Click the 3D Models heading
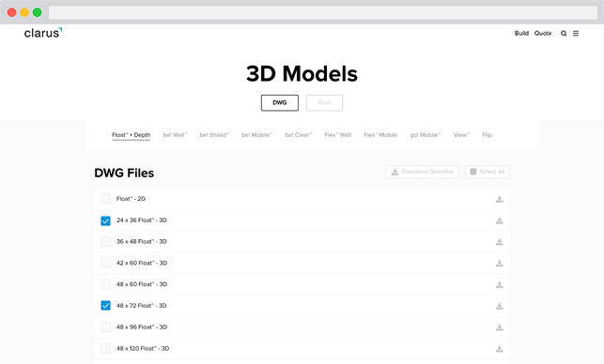 click(302, 73)
